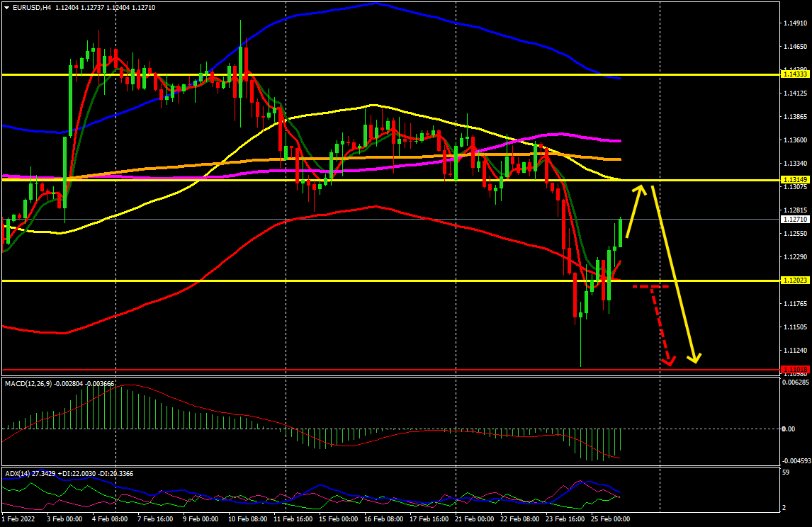Click the yellow 1.13149 price level tag
The height and width of the screenshot is (527, 812).
[795, 180]
